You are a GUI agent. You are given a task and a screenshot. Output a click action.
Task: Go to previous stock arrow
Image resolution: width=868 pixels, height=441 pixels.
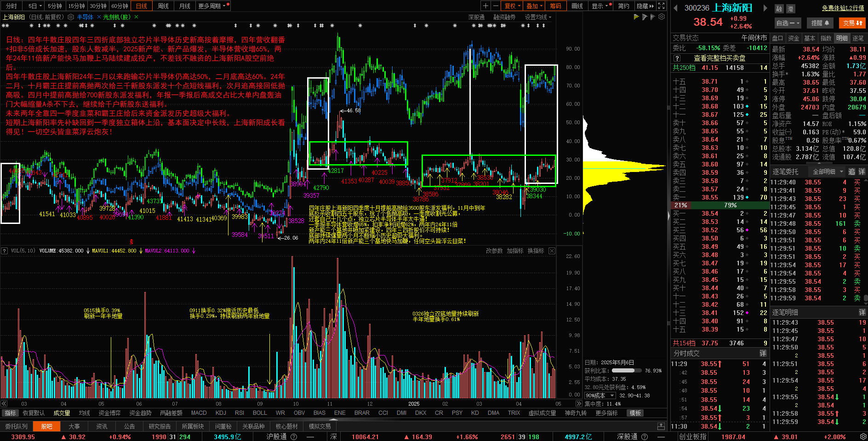[676, 8]
